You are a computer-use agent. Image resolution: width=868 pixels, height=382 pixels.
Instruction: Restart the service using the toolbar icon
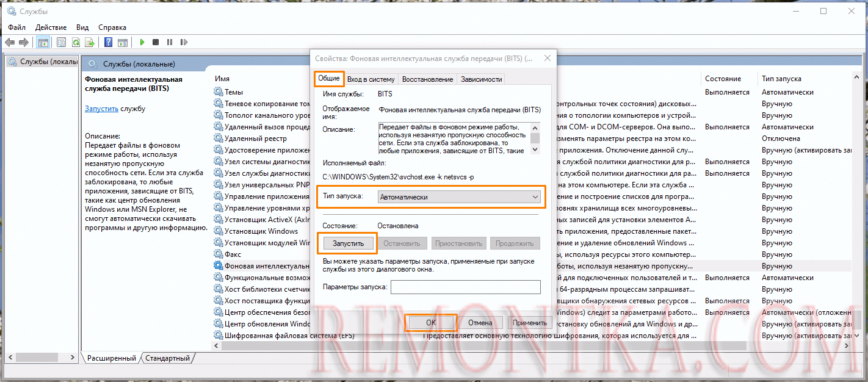(184, 41)
